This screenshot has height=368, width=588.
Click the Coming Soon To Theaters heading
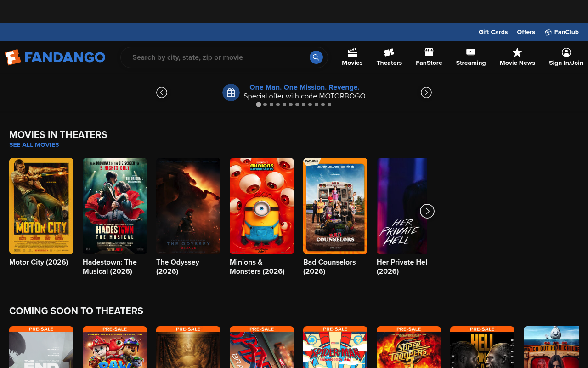coord(76,311)
